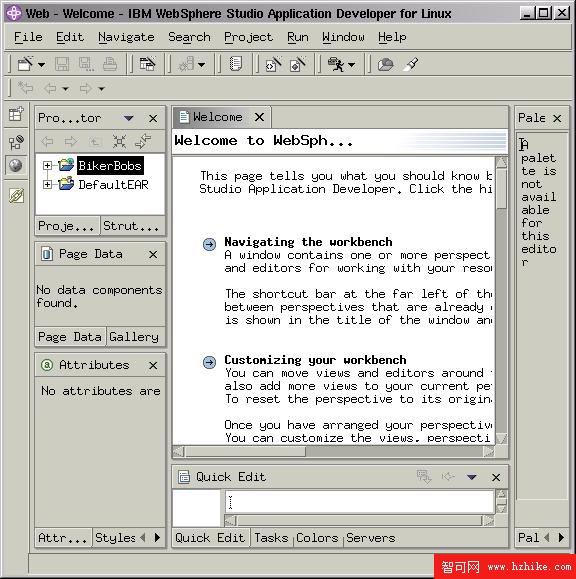Viewport: 576px width, 579px height.
Task: Click the fast view icon in shortcut bar
Action: pos(16,196)
